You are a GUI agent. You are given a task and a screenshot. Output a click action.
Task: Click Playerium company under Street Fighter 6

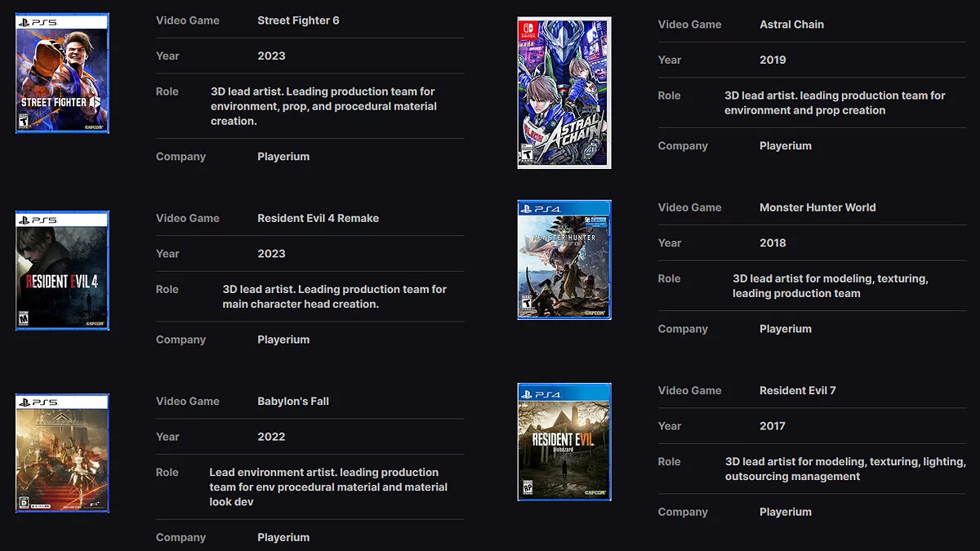click(283, 157)
